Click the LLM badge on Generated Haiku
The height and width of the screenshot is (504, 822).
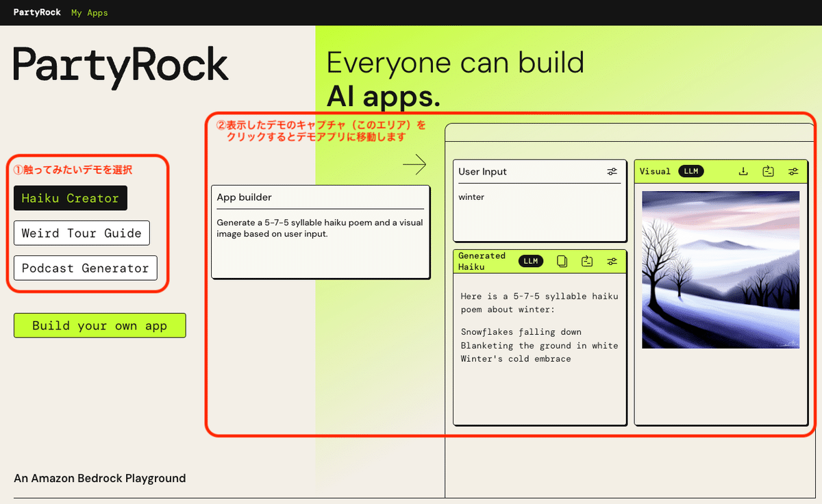(531, 261)
